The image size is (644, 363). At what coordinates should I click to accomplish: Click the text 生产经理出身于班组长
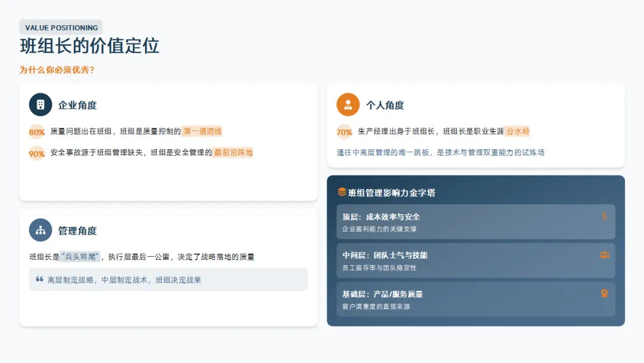pos(396,131)
